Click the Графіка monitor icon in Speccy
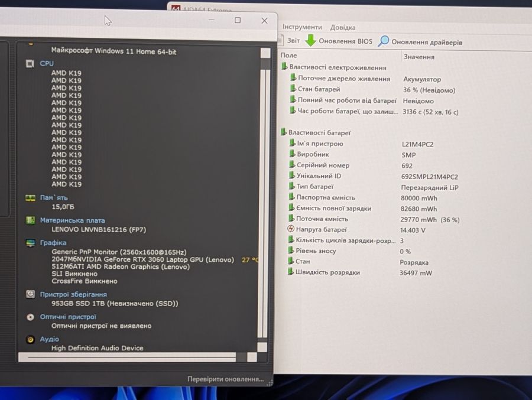The width and height of the screenshot is (532, 400). pos(30,243)
